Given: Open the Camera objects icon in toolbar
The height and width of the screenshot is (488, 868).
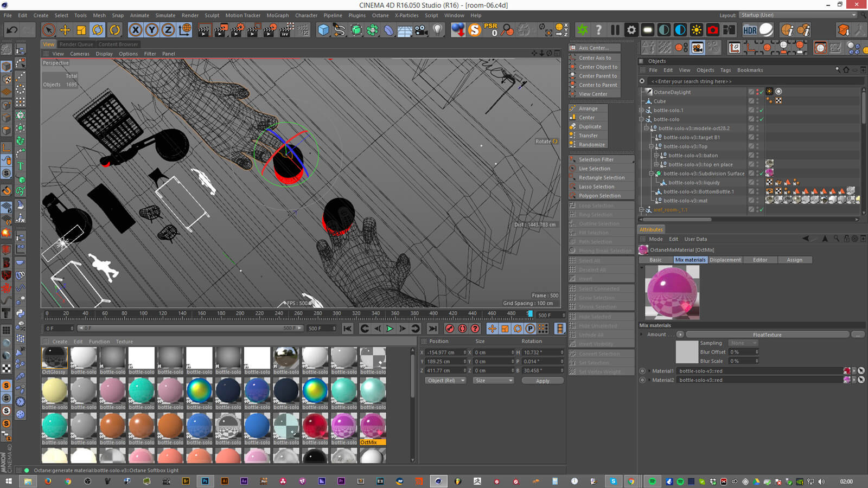Looking at the screenshot, I should [x=422, y=30].
